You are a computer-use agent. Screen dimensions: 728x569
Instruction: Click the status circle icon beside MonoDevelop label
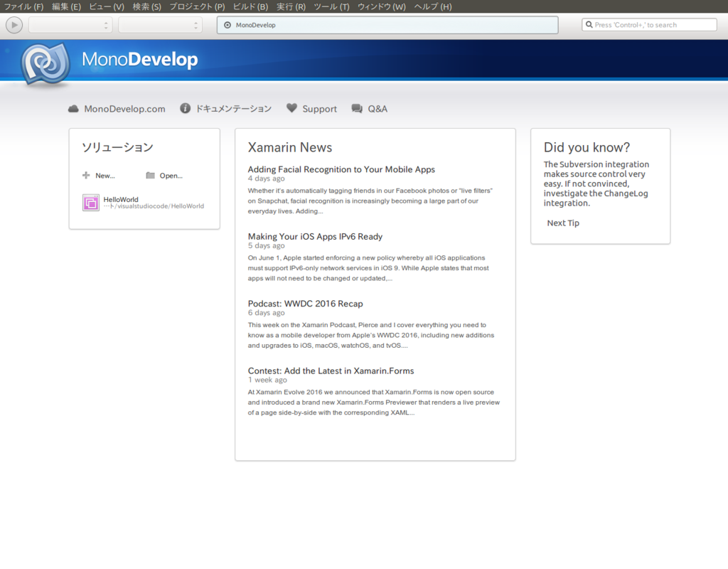tap(227, 25)
